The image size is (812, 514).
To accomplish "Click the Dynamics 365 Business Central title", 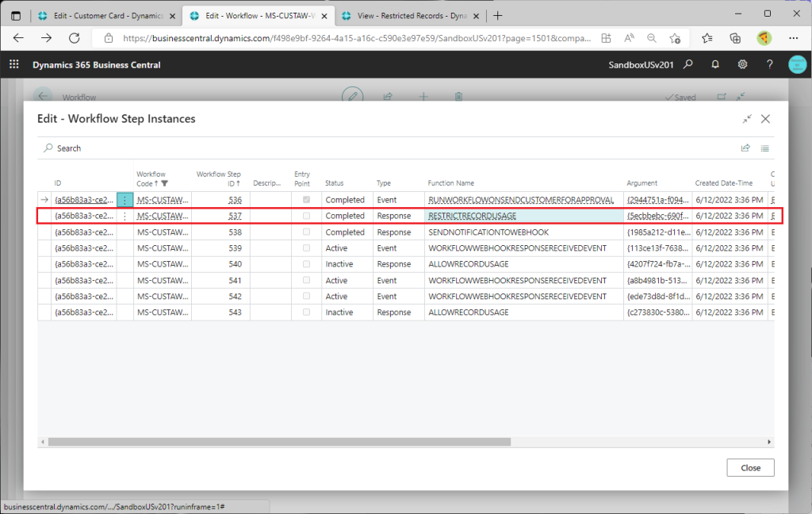I will pos(96,65).
